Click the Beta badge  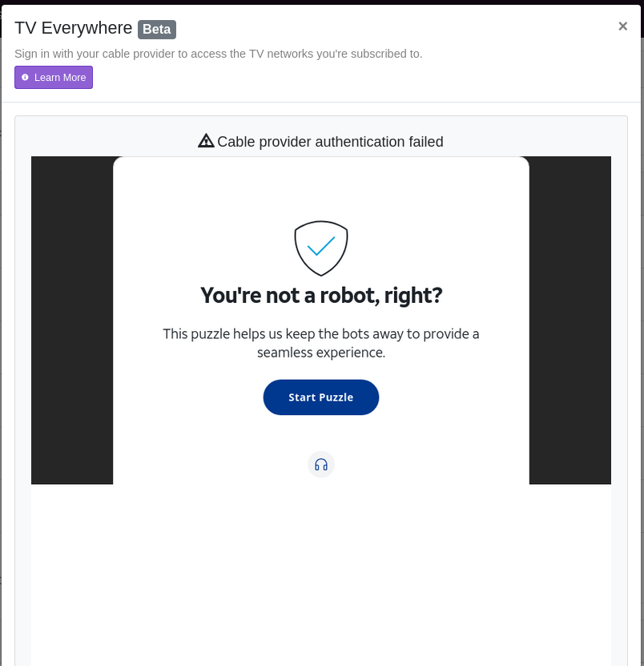tap(157, 30)
